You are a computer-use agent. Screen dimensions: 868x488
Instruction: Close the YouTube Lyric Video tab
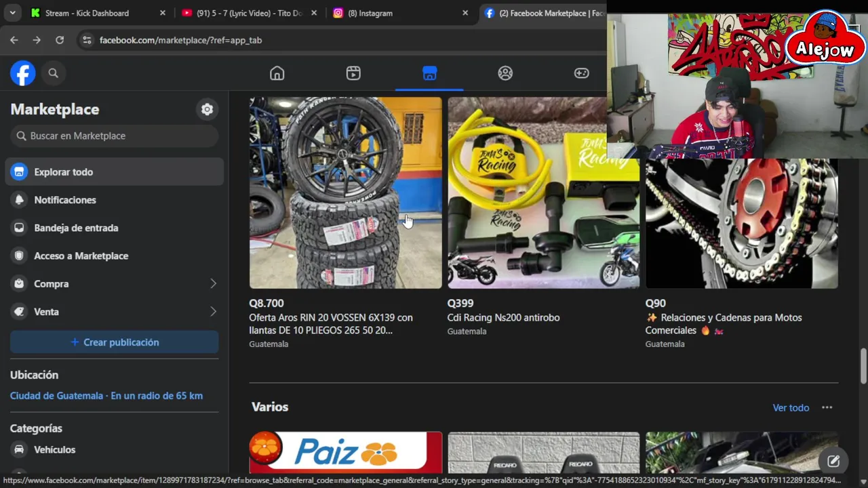pyautogui.click(x=314, y=13)
